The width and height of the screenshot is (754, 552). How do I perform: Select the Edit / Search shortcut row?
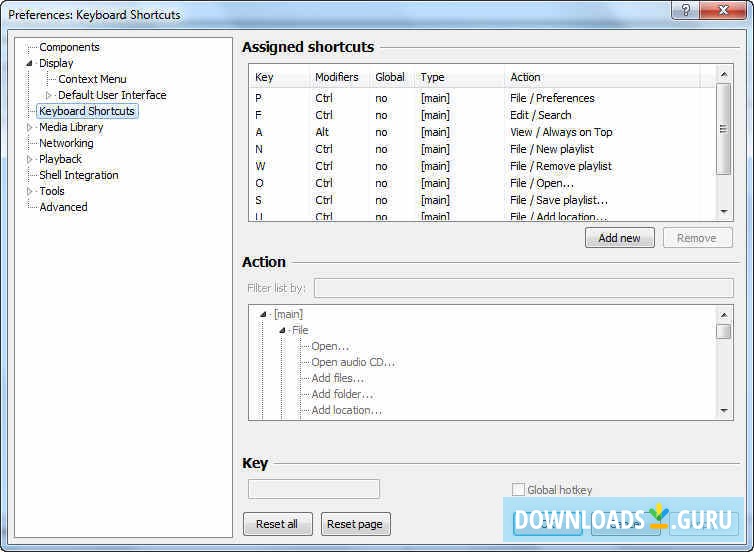click(482, 115)
